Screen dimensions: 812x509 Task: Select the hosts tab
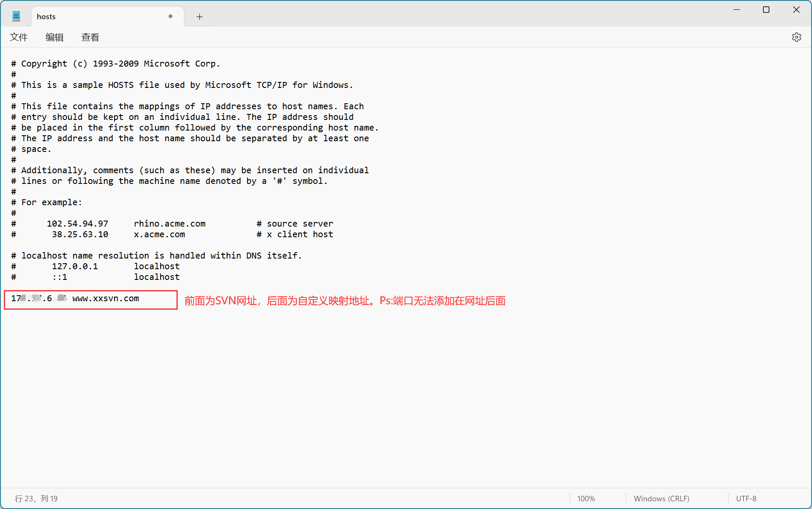click(108, 17)
